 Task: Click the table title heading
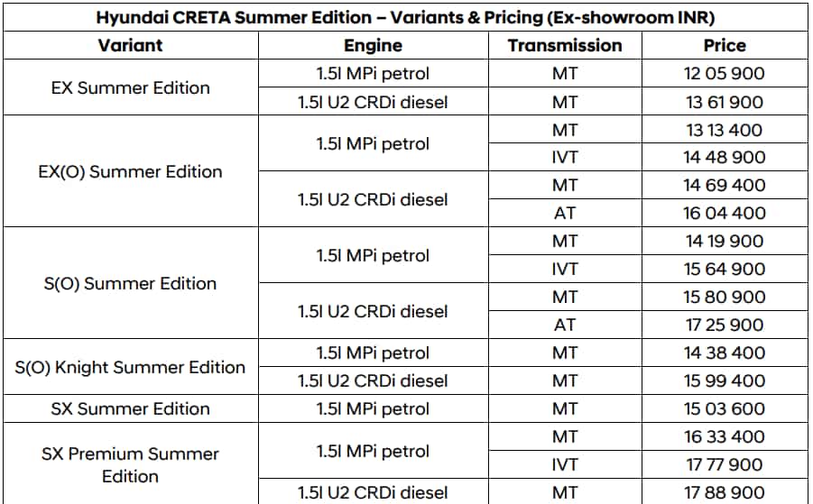[x=406, y=18]
